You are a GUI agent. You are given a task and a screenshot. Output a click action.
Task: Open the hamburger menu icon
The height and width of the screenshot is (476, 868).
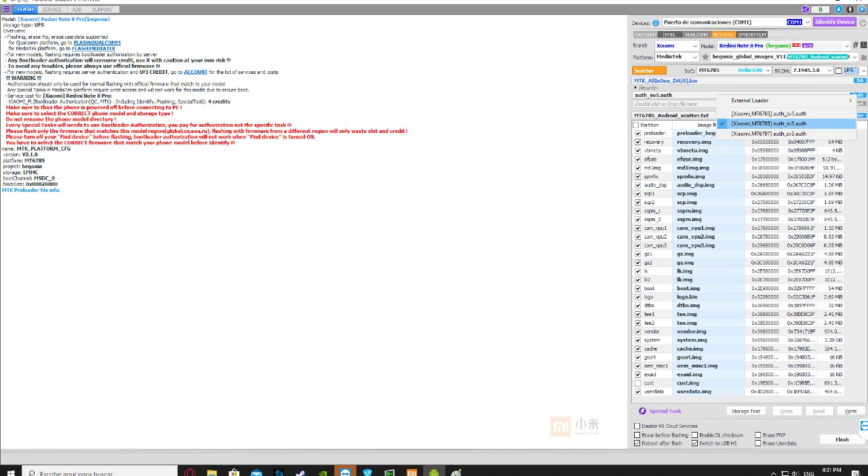6,9
